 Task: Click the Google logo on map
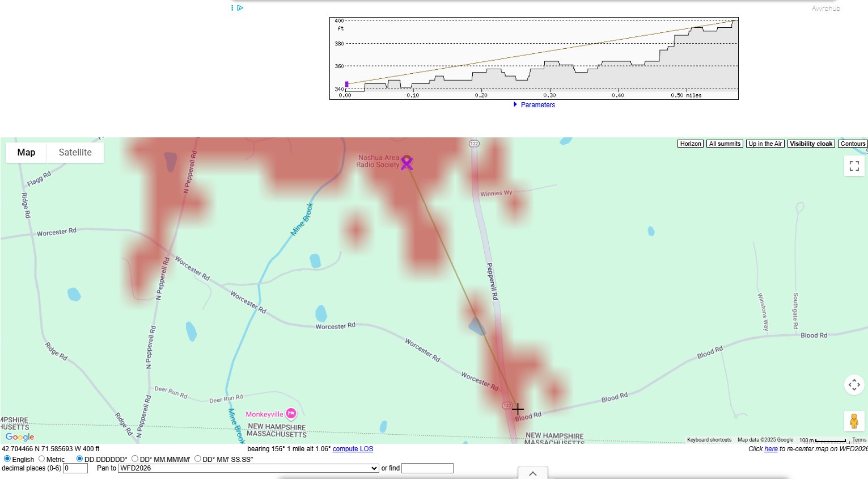point(20,436)
